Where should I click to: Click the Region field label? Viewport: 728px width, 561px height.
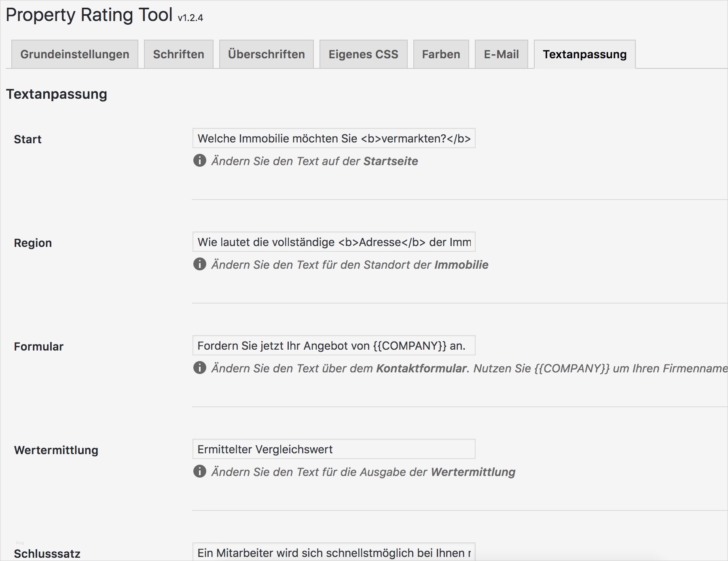tap(33, 243)
